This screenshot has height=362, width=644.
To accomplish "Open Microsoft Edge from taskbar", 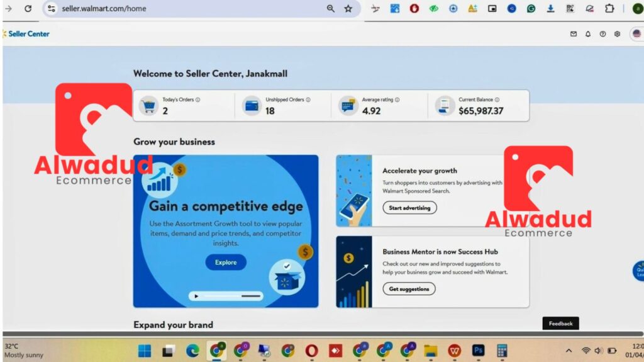I will click(x=192, y=351).
